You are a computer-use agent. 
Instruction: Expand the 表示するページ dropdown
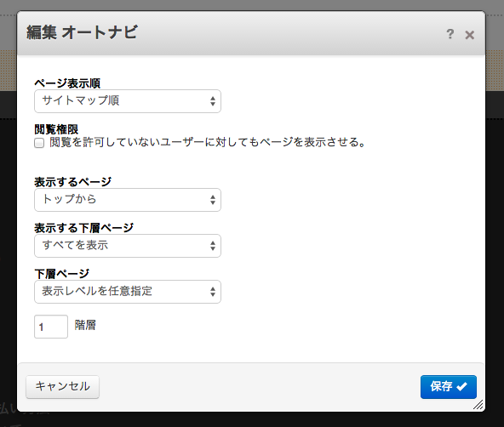pos(128,200)
